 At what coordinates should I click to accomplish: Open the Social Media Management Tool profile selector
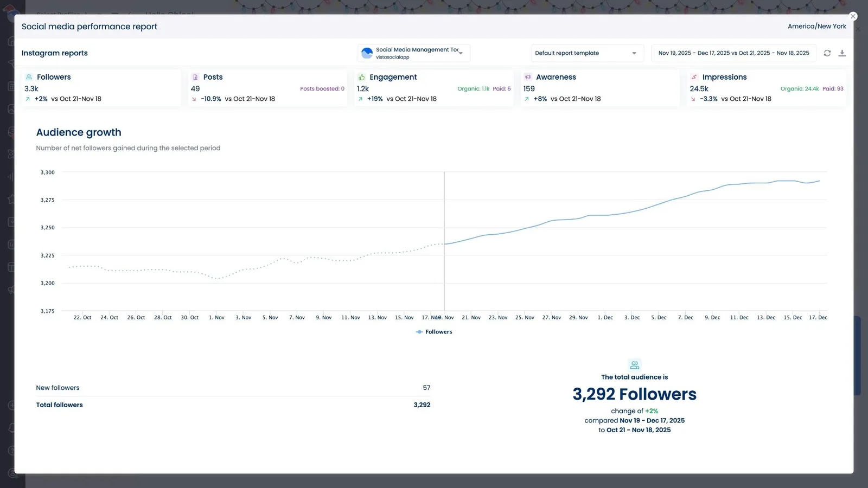click(413, 53)
